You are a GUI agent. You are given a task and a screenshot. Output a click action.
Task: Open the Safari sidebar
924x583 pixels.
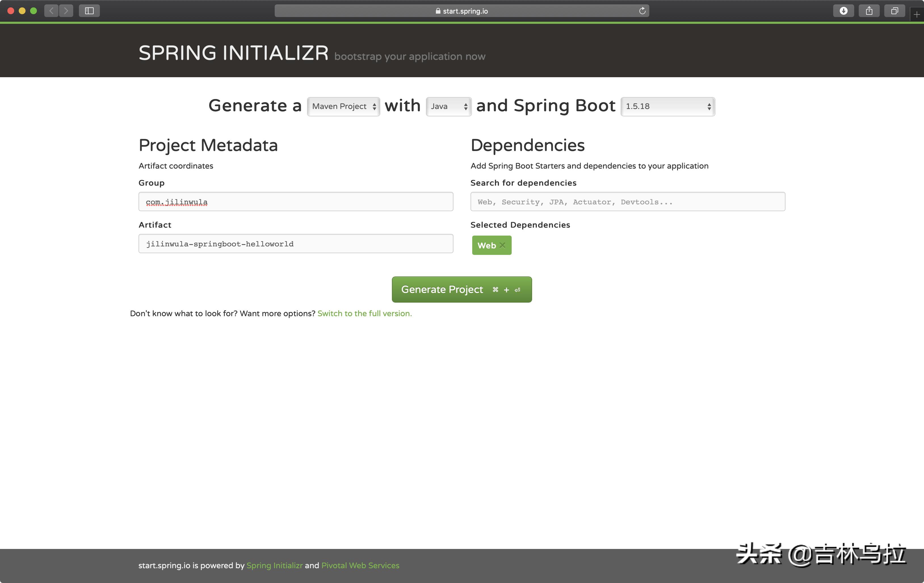point(89,11)
